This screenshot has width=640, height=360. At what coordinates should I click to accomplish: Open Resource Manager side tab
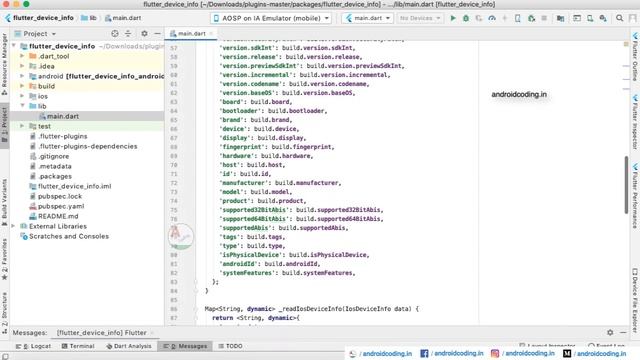[4, 64]
